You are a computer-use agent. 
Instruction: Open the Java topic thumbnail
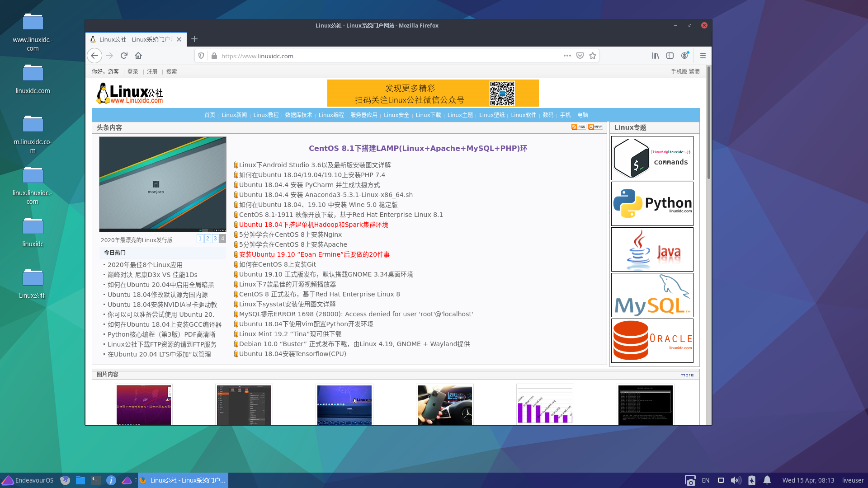(x=652, y=249)
